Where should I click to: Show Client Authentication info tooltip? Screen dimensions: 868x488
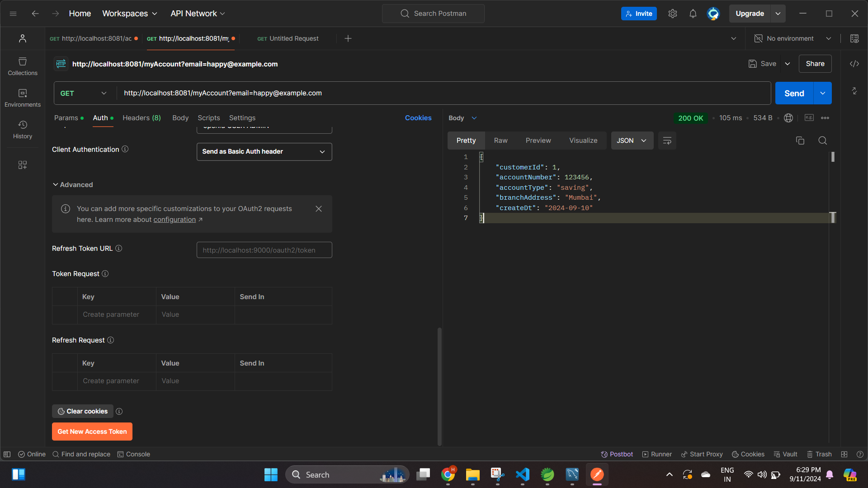(x=125, y=149)
